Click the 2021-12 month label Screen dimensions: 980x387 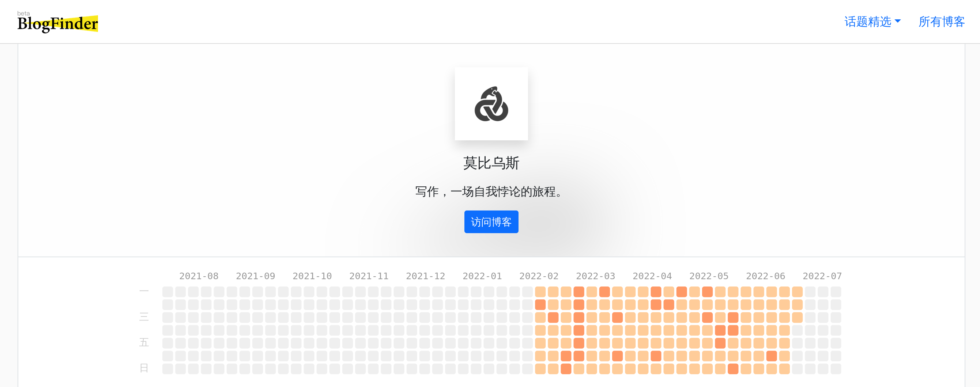[x=425, y=276]
